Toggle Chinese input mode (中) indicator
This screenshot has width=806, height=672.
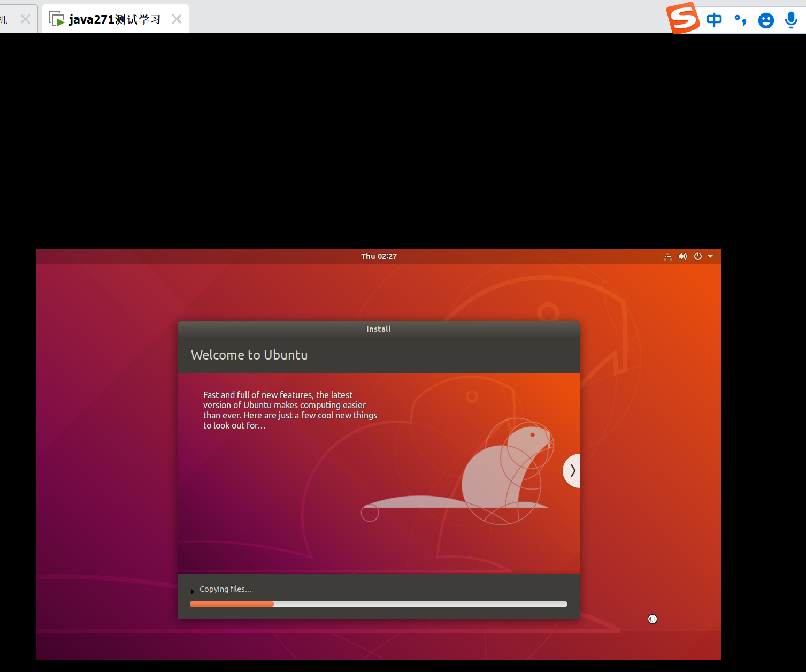pyautogui.click(x=714, y=20)
